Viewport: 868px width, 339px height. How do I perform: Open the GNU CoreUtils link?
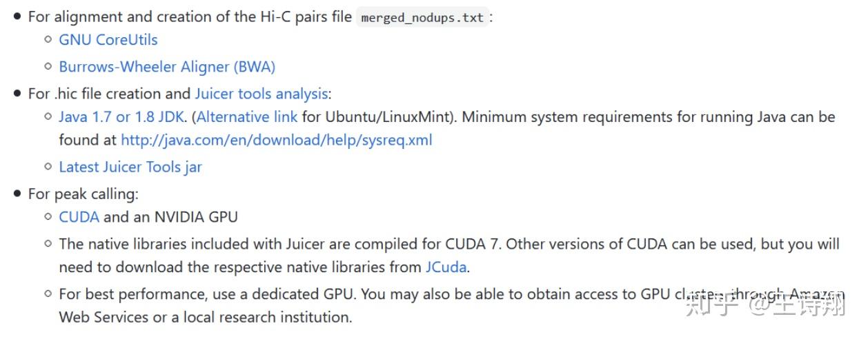pos(108,40)
